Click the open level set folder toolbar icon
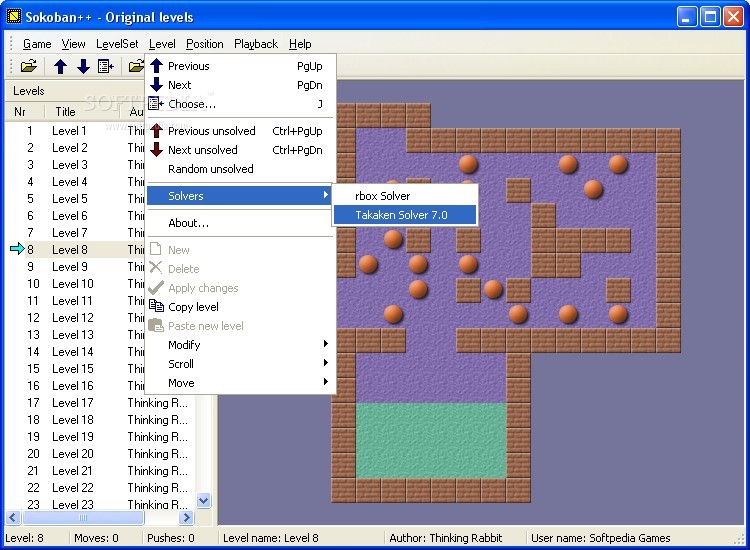 [29, 66]
